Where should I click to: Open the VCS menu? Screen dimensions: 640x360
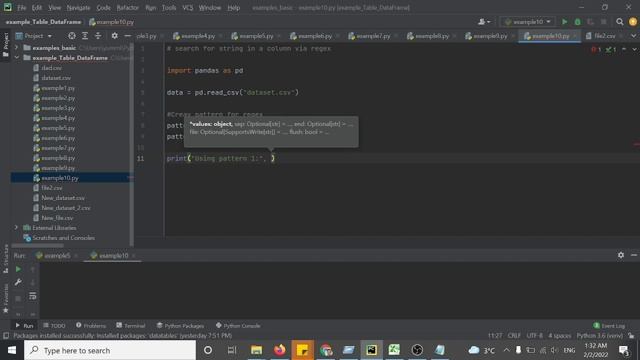point(187,8)
